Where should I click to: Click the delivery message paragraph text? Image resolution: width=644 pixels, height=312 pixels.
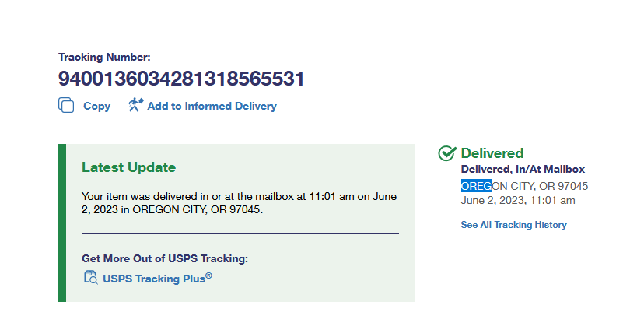pos(241,203)
